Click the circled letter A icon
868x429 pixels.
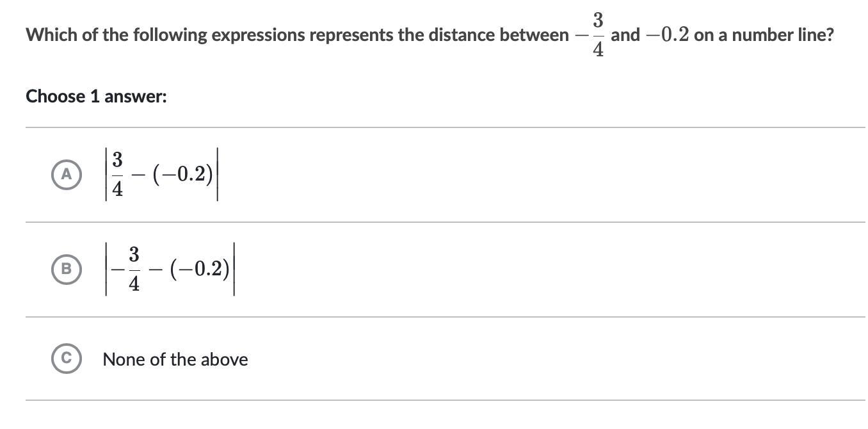(67, 175)
